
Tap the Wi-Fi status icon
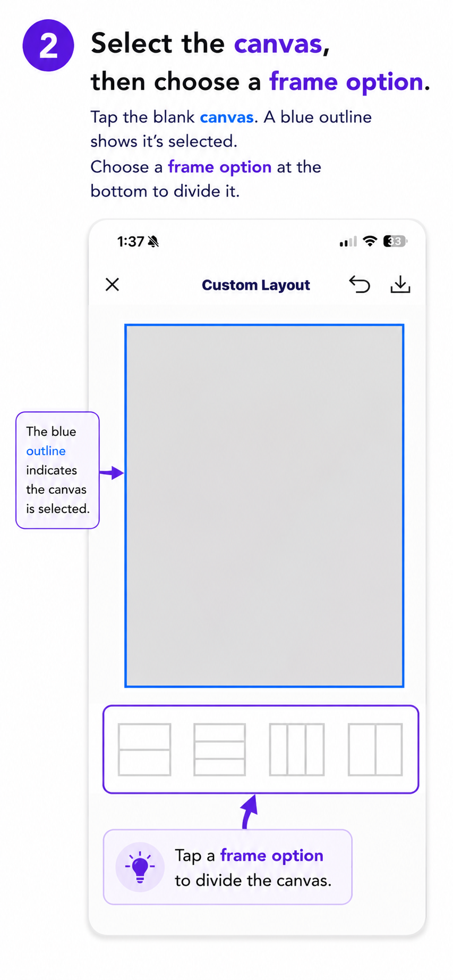tap(370, 241)
